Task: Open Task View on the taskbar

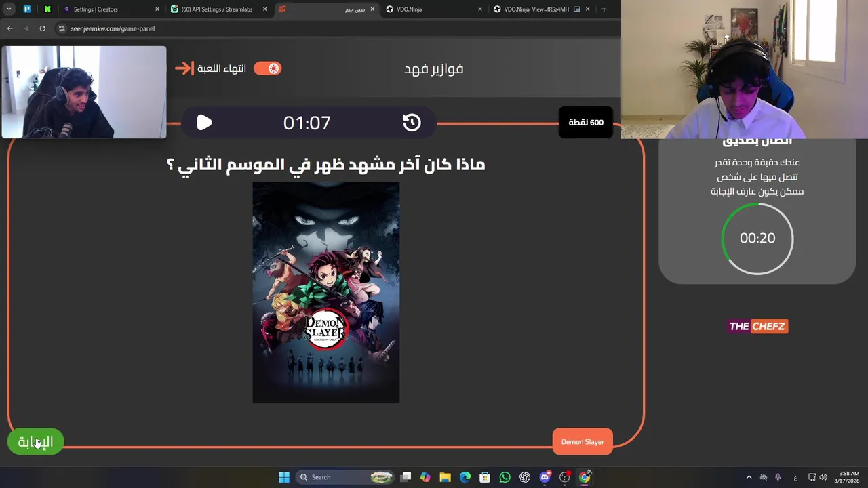Action: [x=406, y=477]
